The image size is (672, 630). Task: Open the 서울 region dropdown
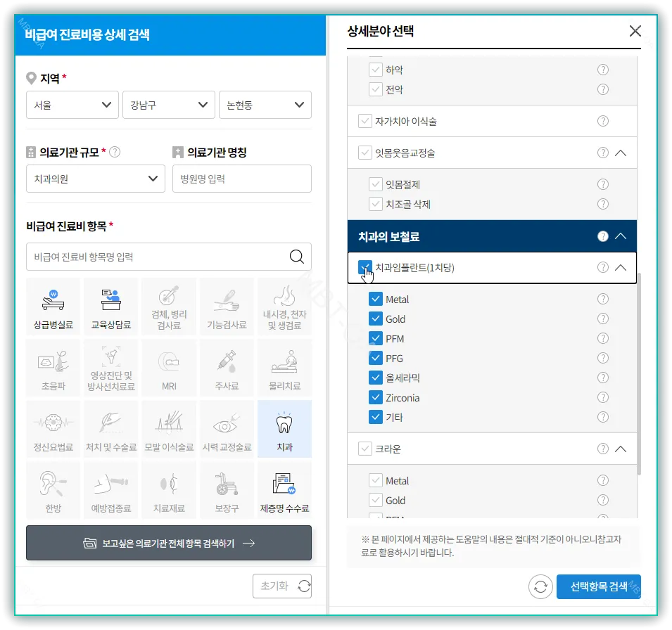pos(72,105)
